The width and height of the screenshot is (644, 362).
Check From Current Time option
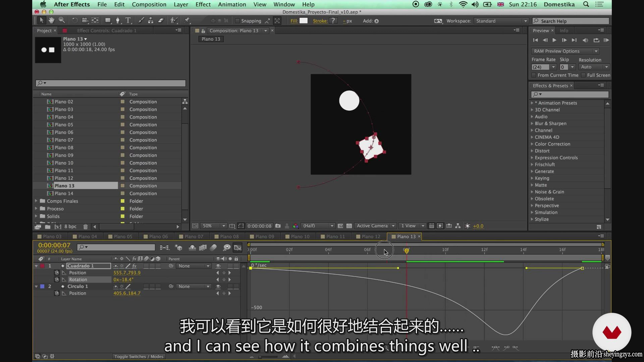coord(534,75)
